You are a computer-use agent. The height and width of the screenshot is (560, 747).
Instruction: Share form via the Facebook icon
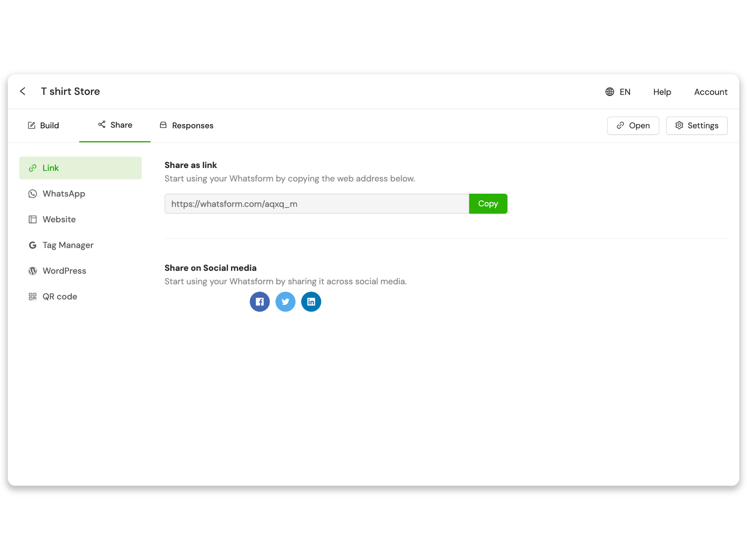tap(260, 301)
